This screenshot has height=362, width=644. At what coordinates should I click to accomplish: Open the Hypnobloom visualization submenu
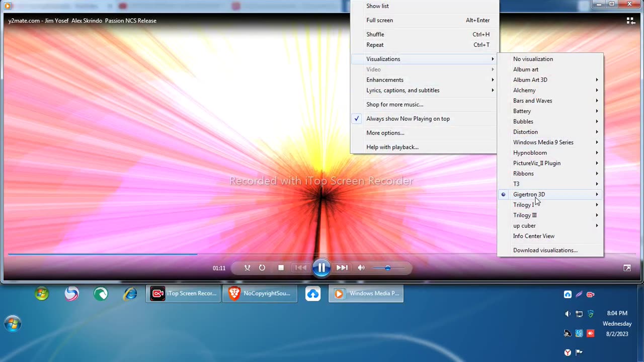tap(550, 153)
